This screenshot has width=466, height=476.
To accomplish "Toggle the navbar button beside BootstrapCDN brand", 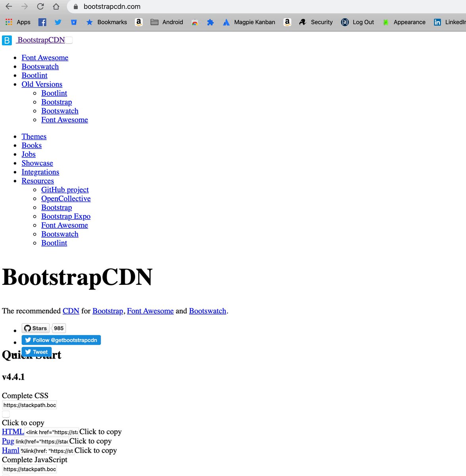I will click(x=69, y=40).
